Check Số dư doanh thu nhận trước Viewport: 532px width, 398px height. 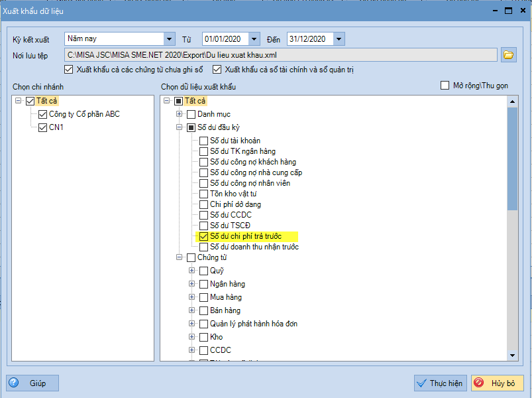[x=203, y=247]
